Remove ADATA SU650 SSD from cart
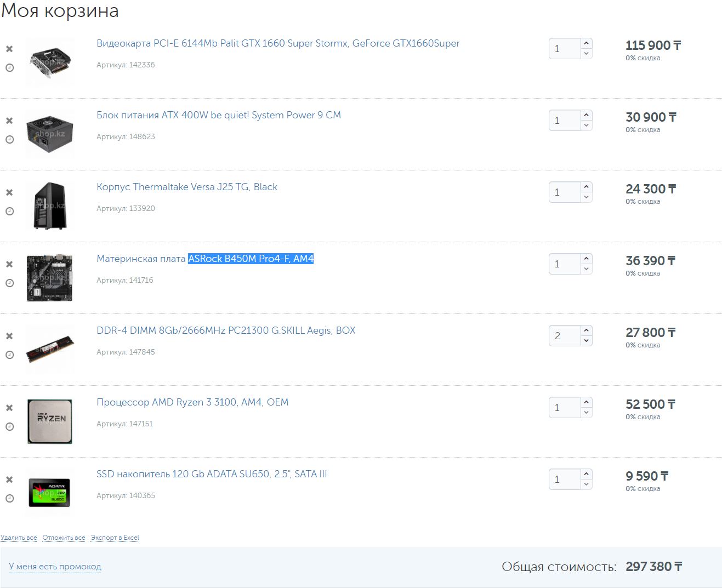This screenshot has width=722, height=588. pos(9,479)
